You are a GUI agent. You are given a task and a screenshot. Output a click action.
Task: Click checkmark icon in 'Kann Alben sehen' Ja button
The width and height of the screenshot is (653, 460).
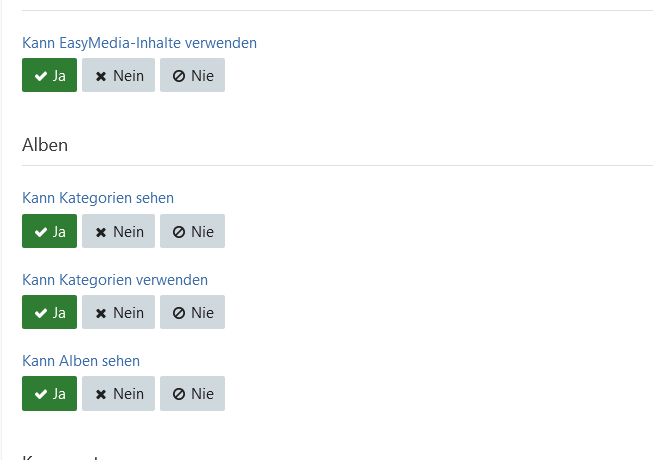tap(40, 394)
